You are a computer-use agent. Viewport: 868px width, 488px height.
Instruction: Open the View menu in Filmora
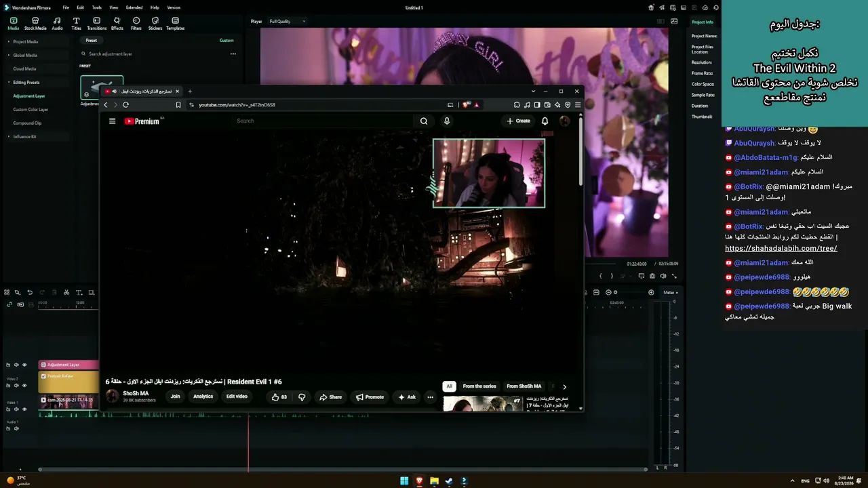pyautogui.click(x=113, y=7)
